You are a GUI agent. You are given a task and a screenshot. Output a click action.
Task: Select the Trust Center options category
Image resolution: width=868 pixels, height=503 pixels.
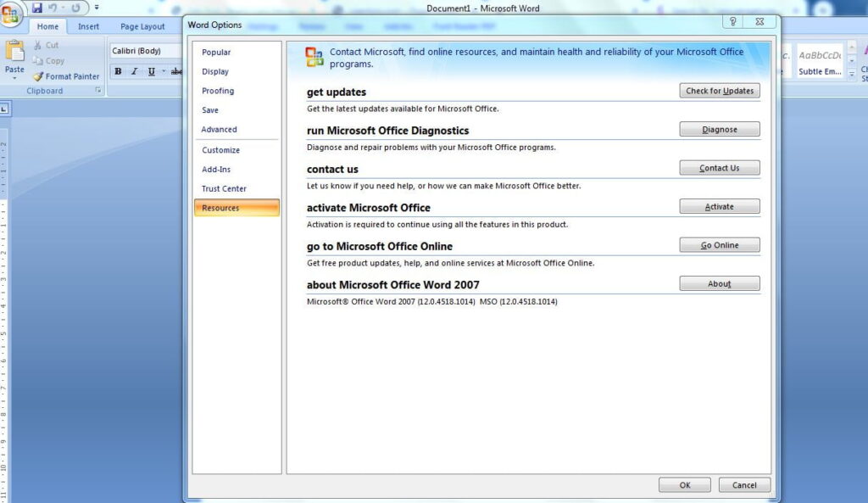[x=237, y=189]
